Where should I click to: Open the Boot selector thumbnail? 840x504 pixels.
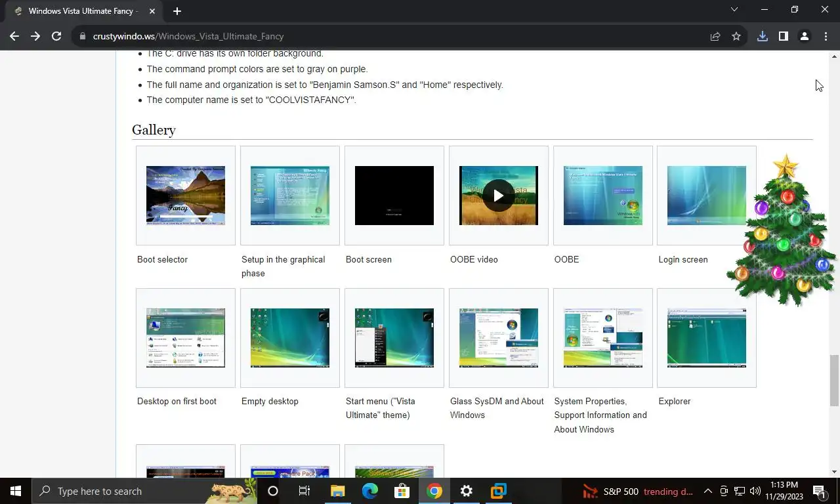point(186,196)
